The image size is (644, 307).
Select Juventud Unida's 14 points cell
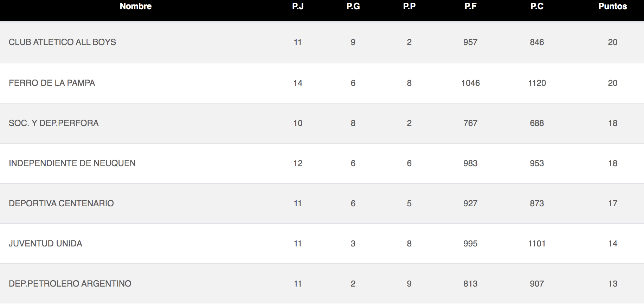coord(613,244)
